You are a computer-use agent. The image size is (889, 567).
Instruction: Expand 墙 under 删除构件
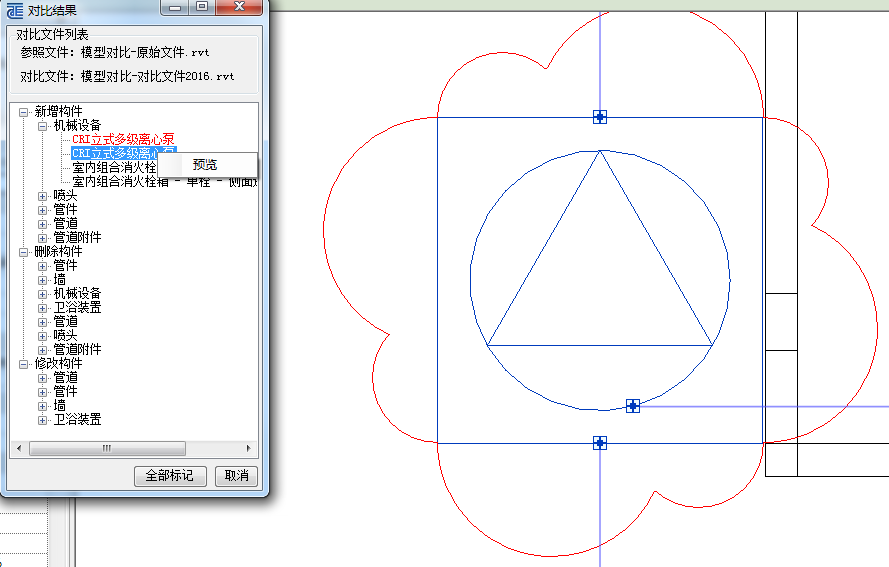(43, 280)
